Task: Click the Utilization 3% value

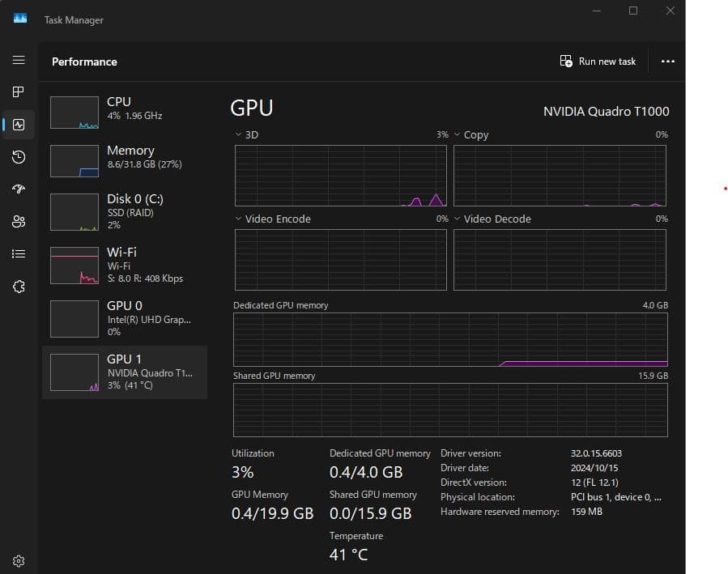Action: [x=243, y=472]
